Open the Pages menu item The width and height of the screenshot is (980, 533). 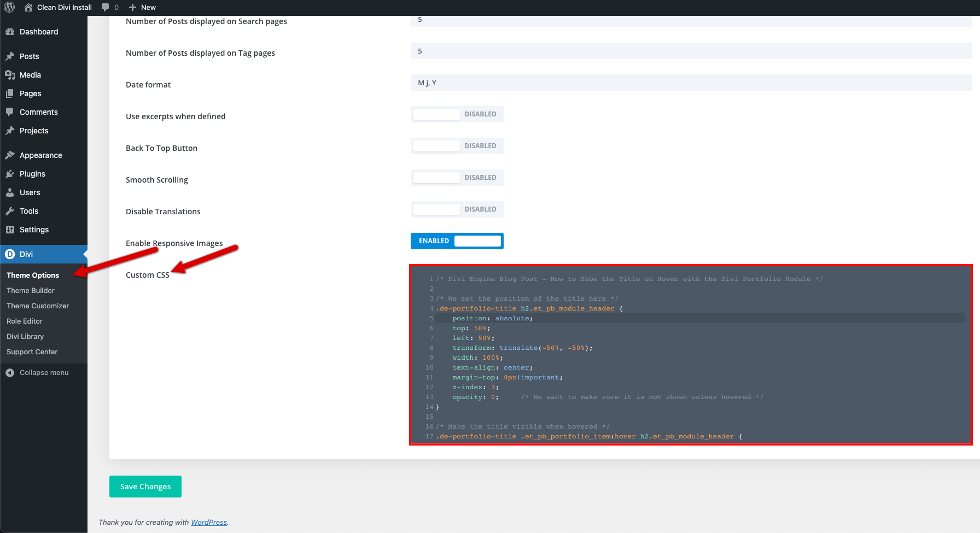tap(31, 93)
